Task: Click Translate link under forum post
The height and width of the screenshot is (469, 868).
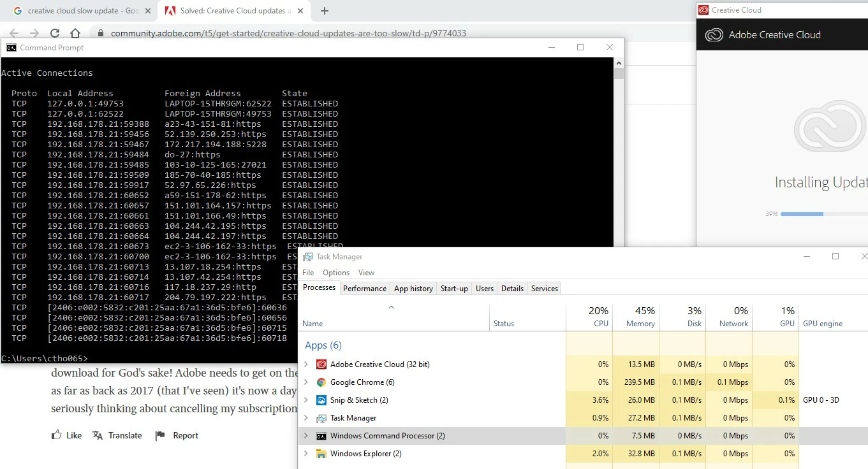Action: [x=125, y=435]
